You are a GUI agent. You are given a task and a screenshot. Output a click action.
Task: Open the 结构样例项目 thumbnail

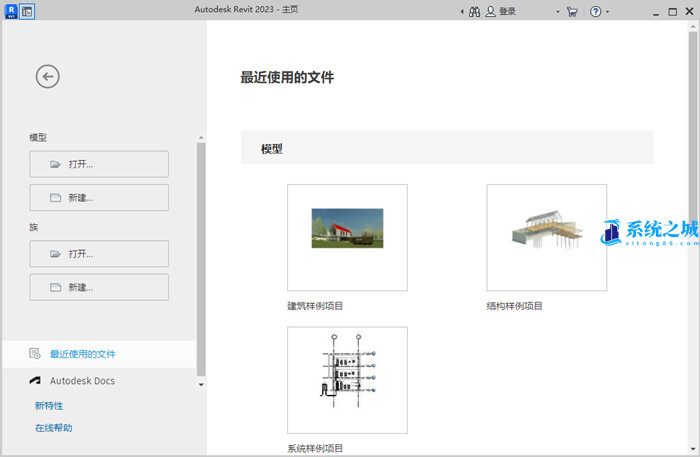546,237
